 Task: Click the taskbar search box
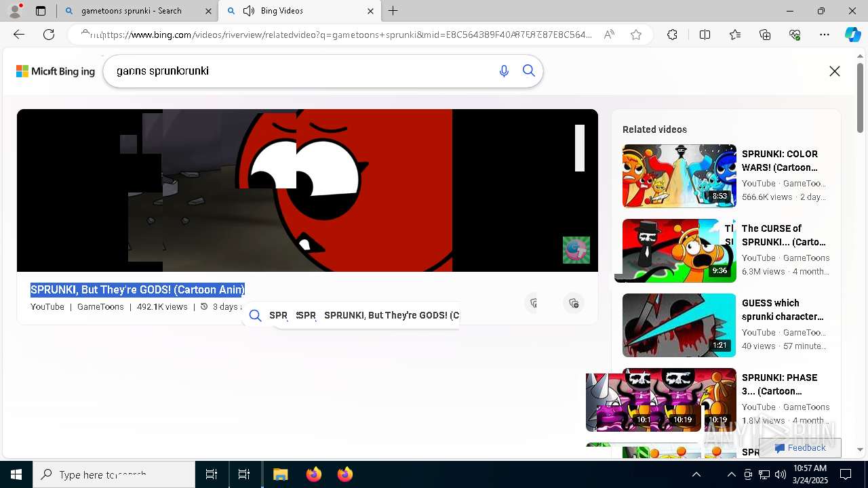[114, 474]
